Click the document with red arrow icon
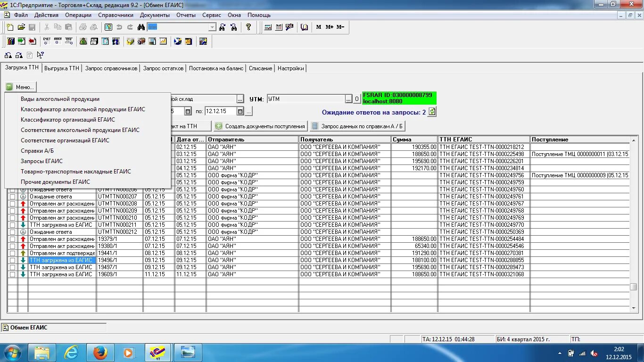644x362 pixels. (32, 41)
